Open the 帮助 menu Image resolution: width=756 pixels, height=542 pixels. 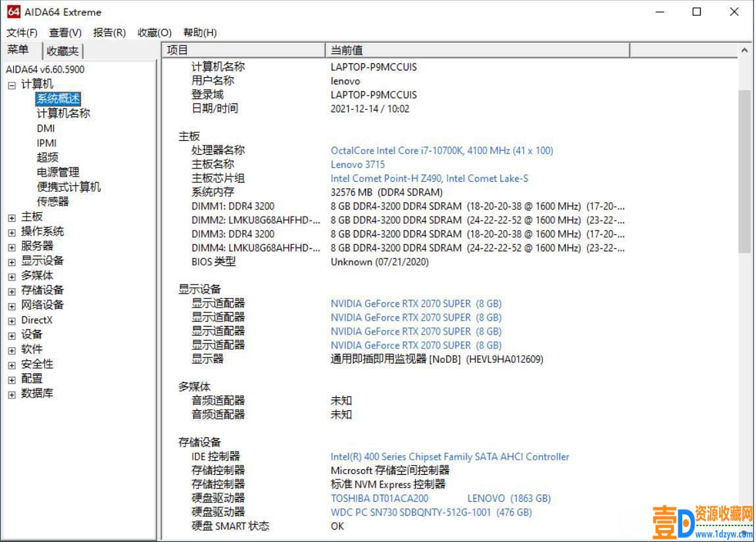[x=199, y=32]
